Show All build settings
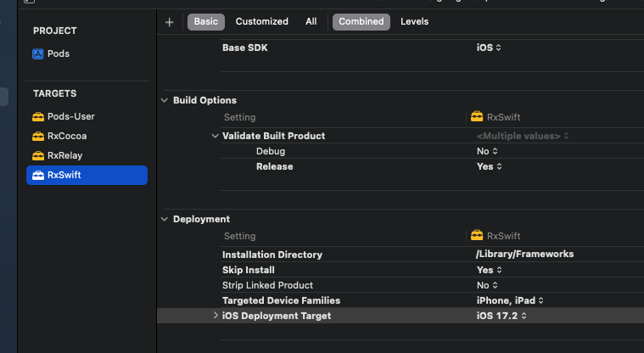Viewport: 644px width, 353px height. pos(311,22)
